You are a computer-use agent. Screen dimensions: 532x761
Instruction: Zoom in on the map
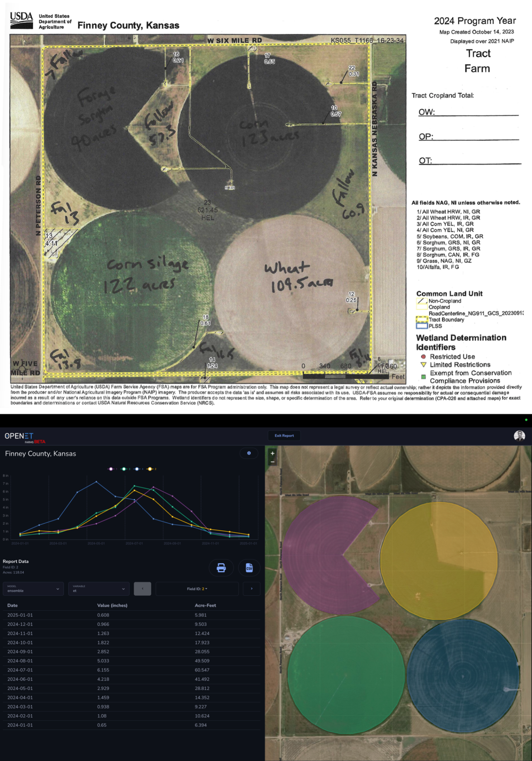(x=273, y=453)
